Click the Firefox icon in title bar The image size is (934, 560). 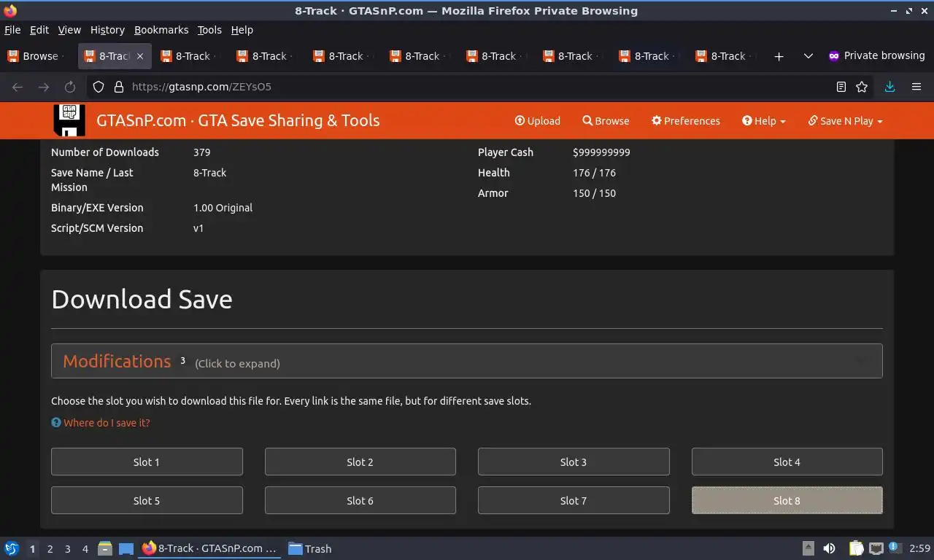click(10, 11)
